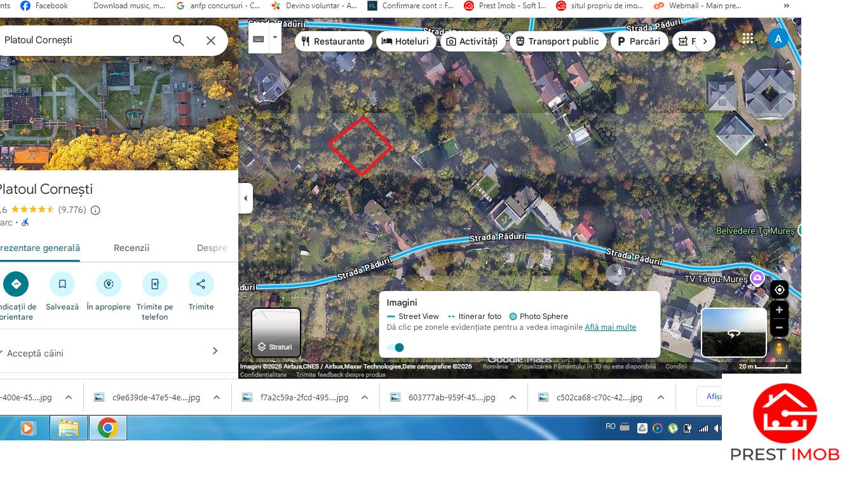
Task: Open the keyboard input tools dropdown
Action: 275,38
